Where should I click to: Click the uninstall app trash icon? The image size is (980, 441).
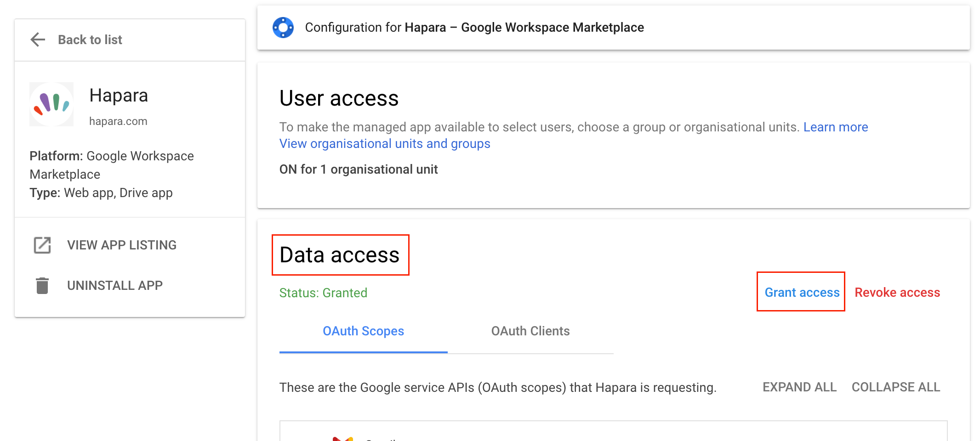pos(42,285)
